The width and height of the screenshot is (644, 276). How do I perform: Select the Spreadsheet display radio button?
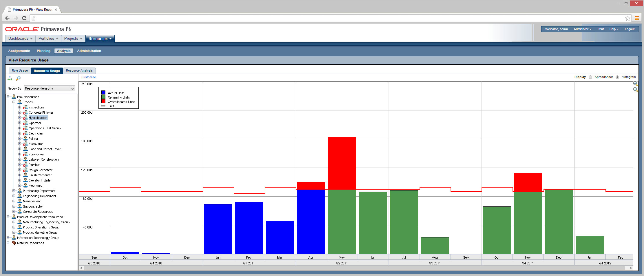coord(590,77)
